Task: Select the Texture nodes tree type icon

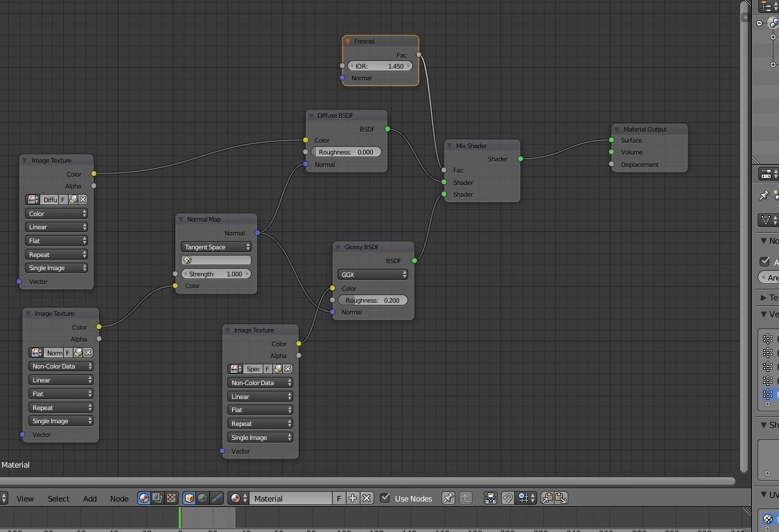Action: tap(170, 498)
